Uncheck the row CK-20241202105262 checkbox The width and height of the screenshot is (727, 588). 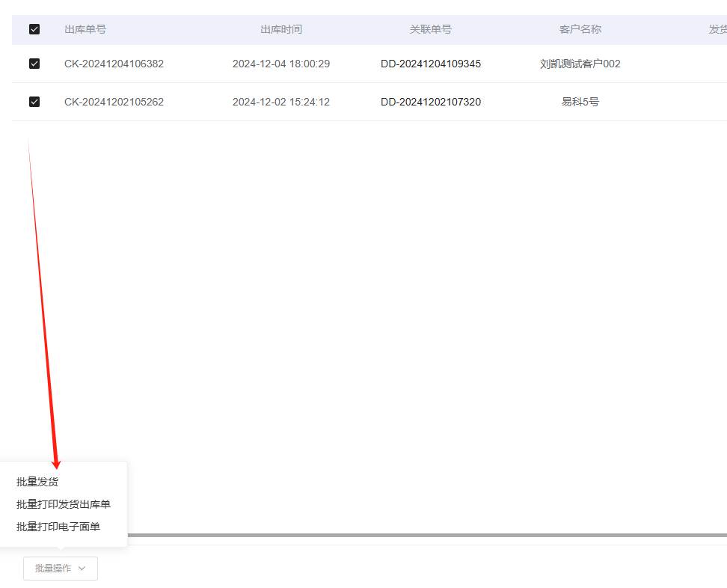pyautogui.click(x=34, y=102)
